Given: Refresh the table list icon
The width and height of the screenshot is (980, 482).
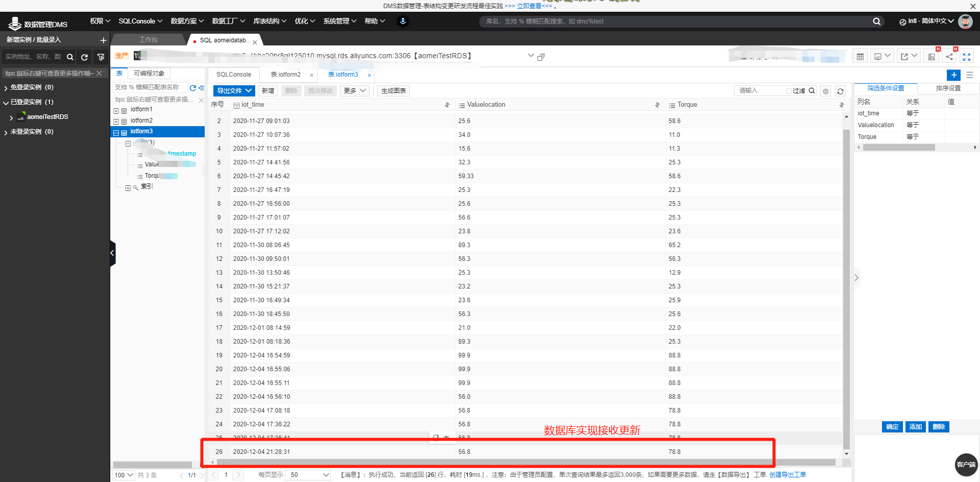Looking at the screenshot, I should point(192,88).
